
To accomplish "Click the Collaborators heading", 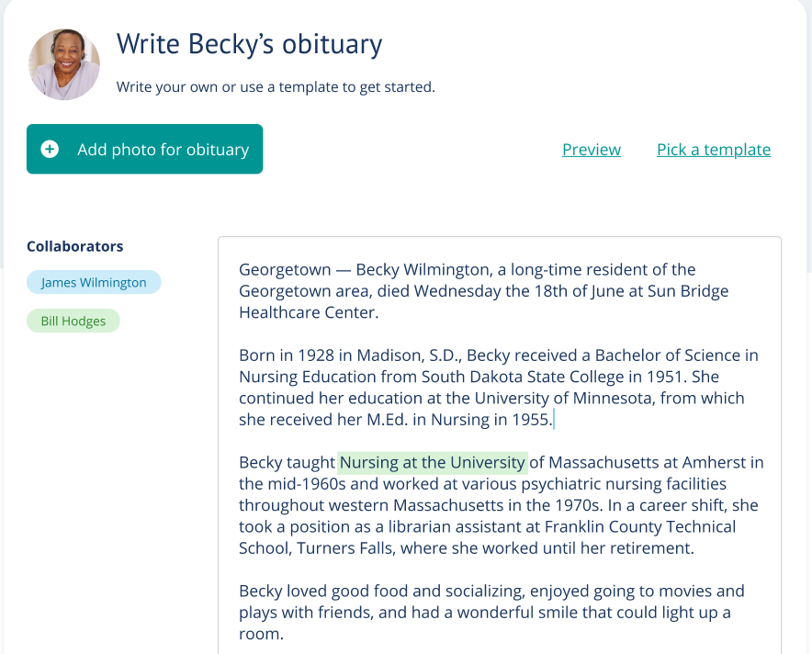I will click(75, 246).
